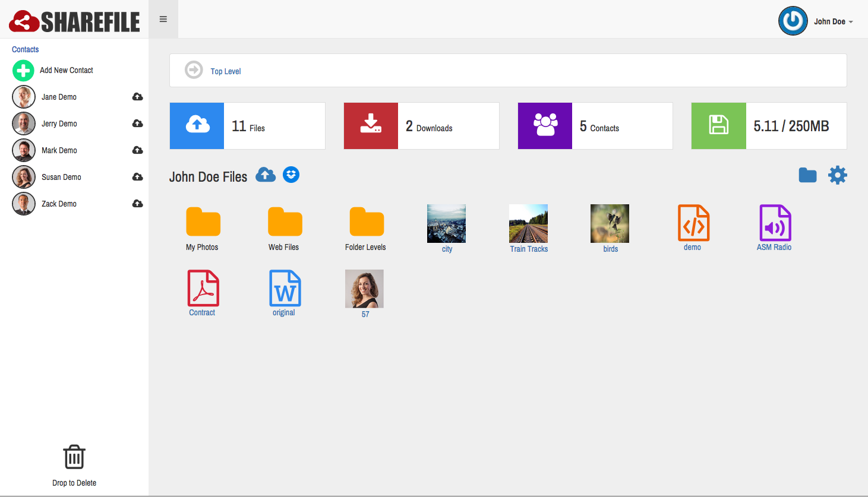Select the 2 Downloads stat tile
The width and height of the screenshot is (868, 497).
point(421,126)
